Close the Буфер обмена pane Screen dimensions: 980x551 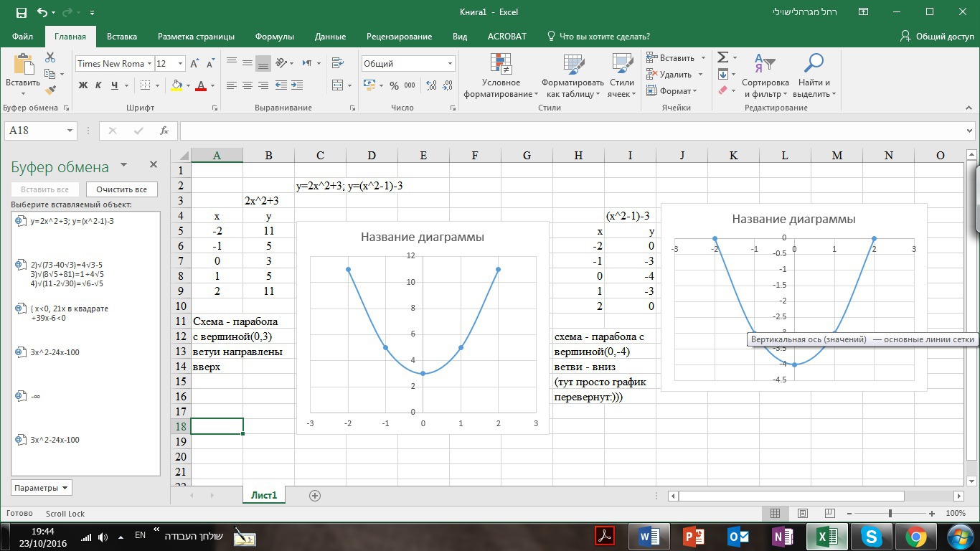pyautogui.click(x=153, y=164)
